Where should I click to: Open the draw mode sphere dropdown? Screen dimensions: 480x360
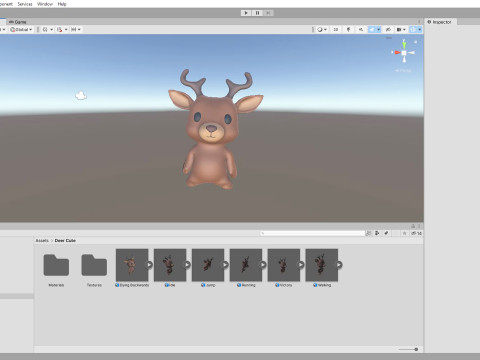click(x=322, y=29)
